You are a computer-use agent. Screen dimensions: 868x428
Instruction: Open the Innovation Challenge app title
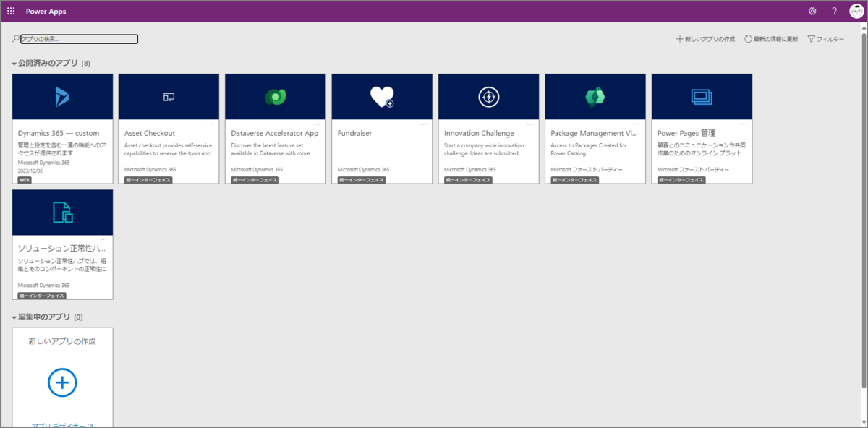tap(479, 134)
